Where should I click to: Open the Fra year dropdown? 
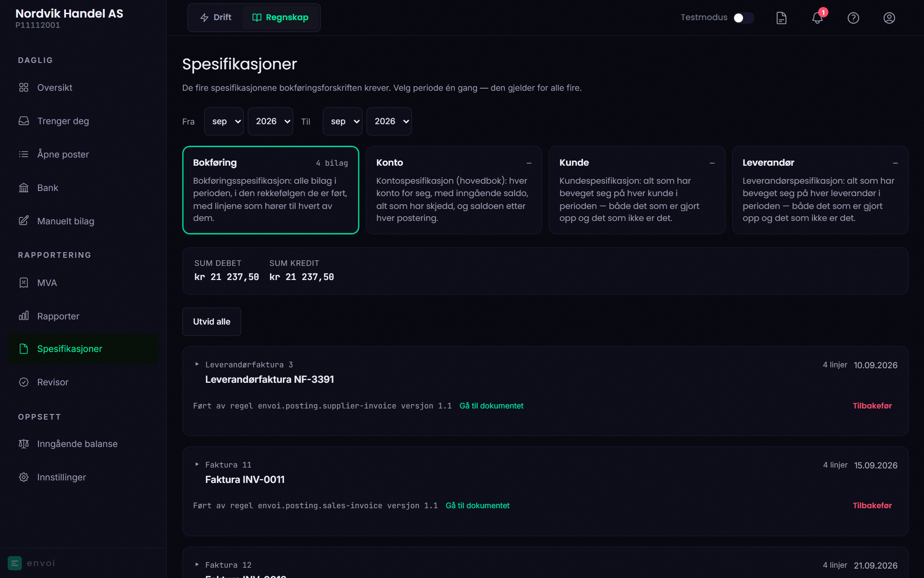[270, 121]
